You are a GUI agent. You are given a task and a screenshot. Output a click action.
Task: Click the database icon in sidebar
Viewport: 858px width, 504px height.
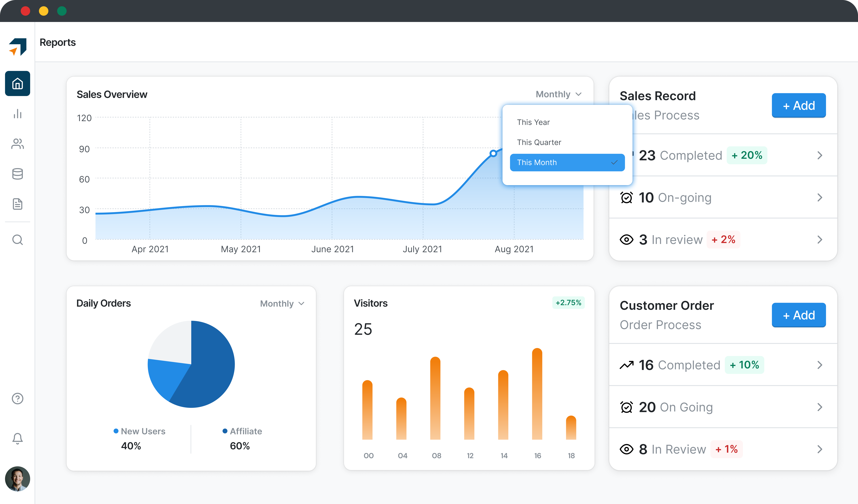17,174
